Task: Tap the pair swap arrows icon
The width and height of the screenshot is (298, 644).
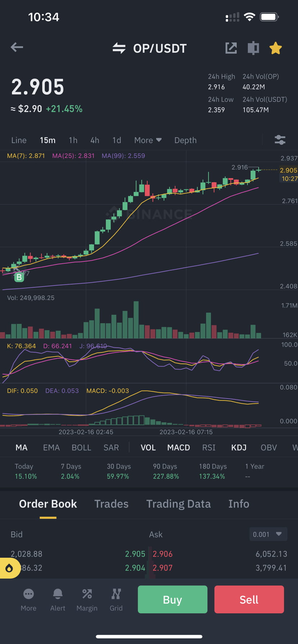Action: coord(119,48)
